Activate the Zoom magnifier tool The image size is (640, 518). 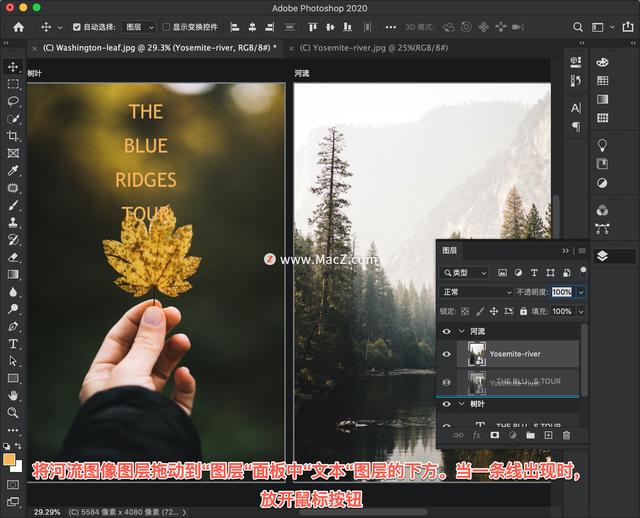13,412
